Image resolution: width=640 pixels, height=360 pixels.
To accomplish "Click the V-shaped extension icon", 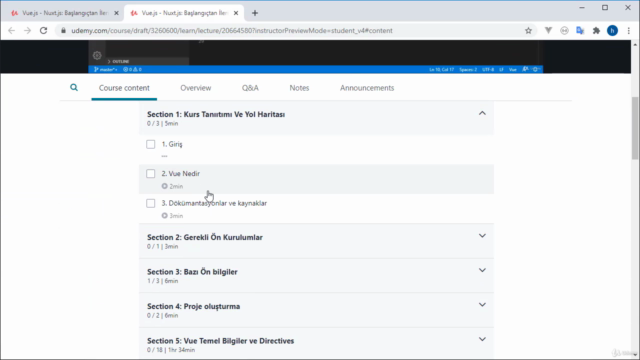I will 548,31.
